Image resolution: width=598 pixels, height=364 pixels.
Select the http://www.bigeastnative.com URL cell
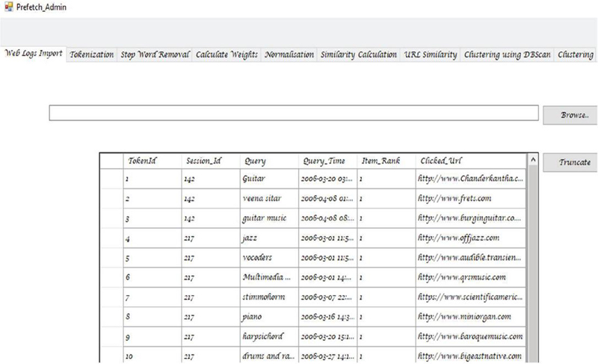[471, 355]
